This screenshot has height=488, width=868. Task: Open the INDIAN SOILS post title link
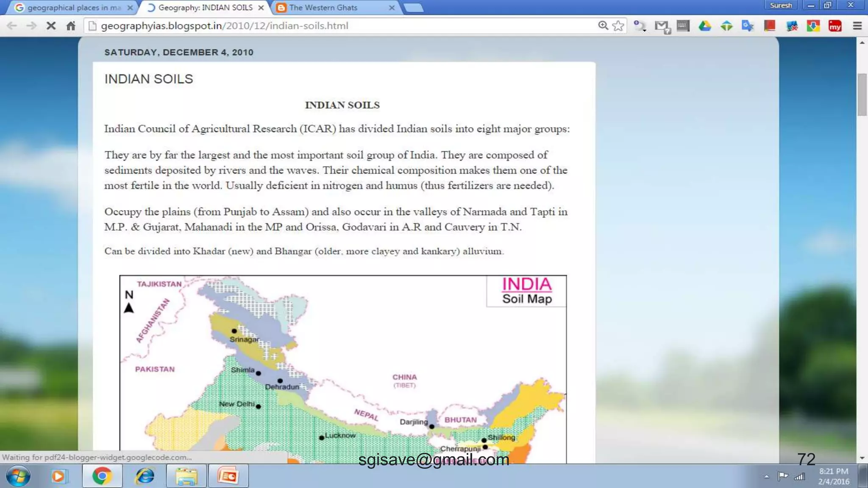[148, 79]
